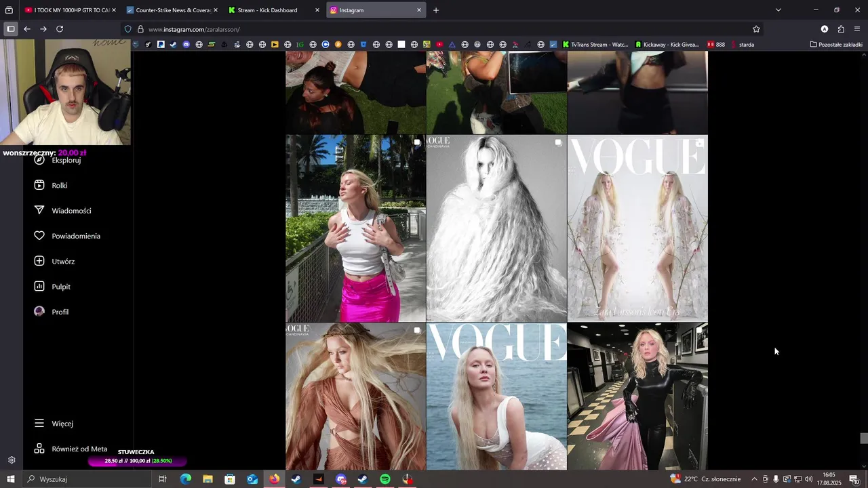Open Pozostałe zakładki bookmarks folder
Viewport: 868px width, 488px height.
pos(836,45)
